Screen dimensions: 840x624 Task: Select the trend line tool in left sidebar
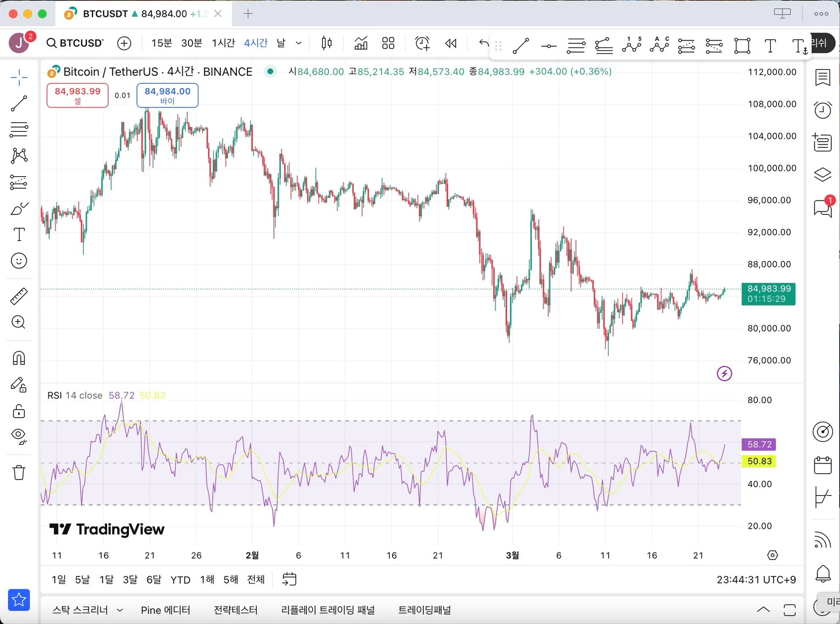pyautogui.click(x=19, y=103)
